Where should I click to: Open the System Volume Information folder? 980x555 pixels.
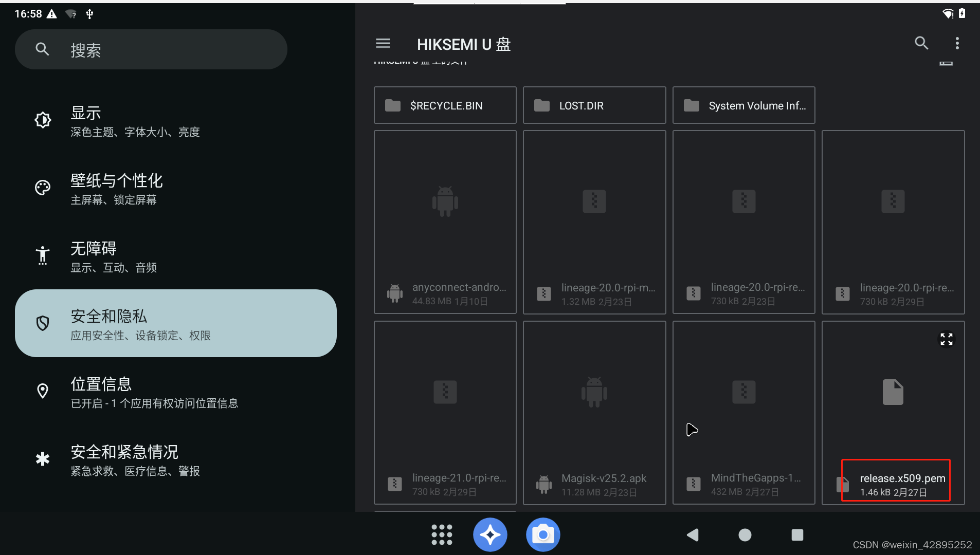744,105
